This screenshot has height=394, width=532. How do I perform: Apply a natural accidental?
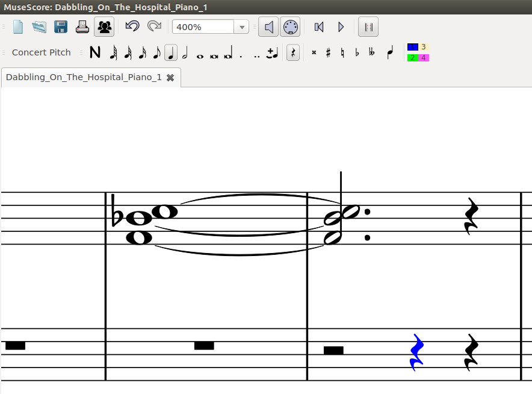pyautogui.click(x=342, y=53)
